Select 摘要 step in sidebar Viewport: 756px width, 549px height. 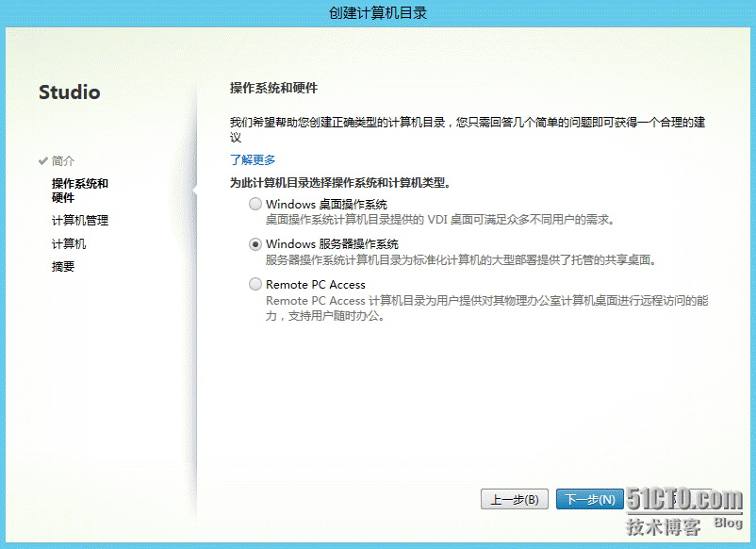coord(63,267)
